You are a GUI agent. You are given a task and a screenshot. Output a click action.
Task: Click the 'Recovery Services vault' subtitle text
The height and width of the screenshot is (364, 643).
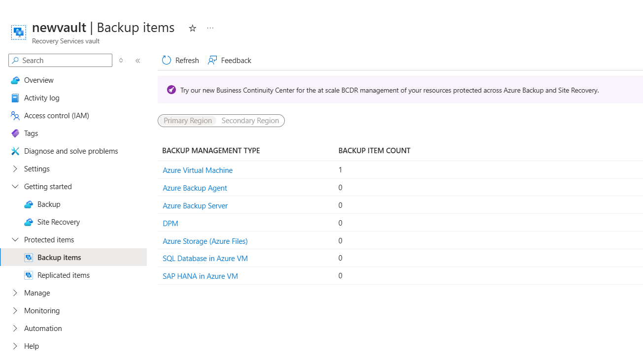click(x=66, y=41)
